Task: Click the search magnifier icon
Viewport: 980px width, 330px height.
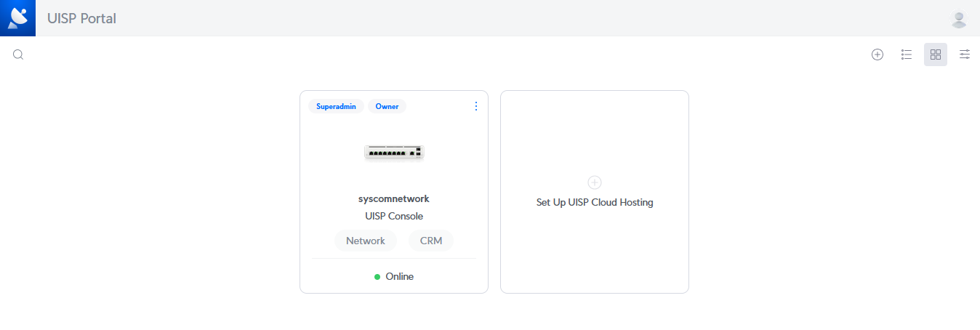Action: coord(18,55)
